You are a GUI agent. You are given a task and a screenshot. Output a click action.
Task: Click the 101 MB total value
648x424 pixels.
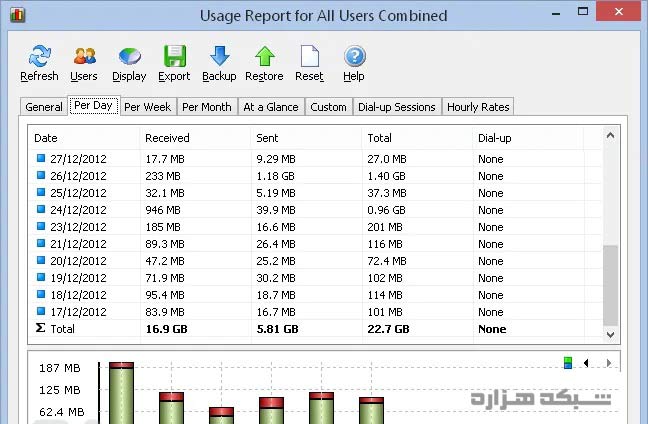(385, 312)
